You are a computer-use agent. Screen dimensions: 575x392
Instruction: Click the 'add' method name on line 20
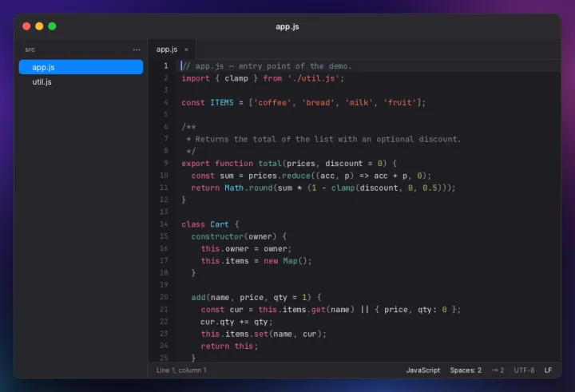tap(198, 297)
